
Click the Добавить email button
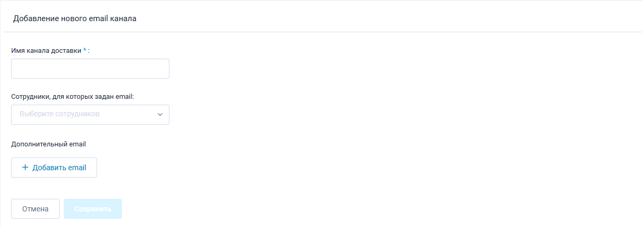coord(54,168)
